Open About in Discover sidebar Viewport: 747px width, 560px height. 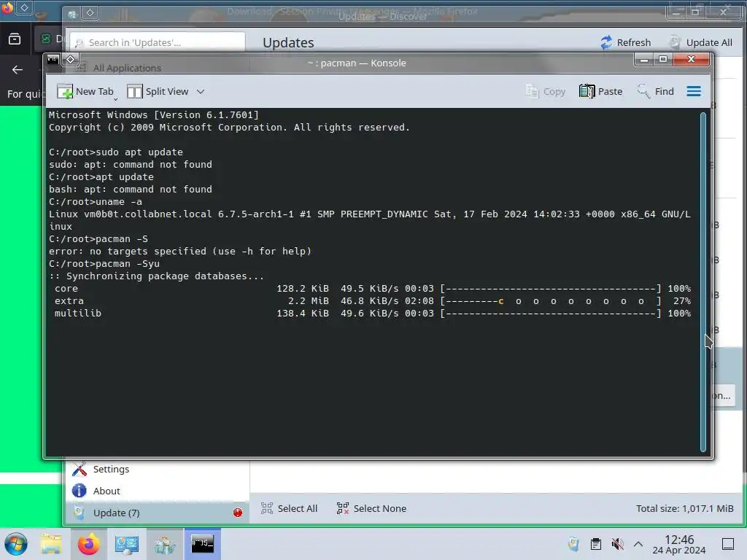(158, 491)
